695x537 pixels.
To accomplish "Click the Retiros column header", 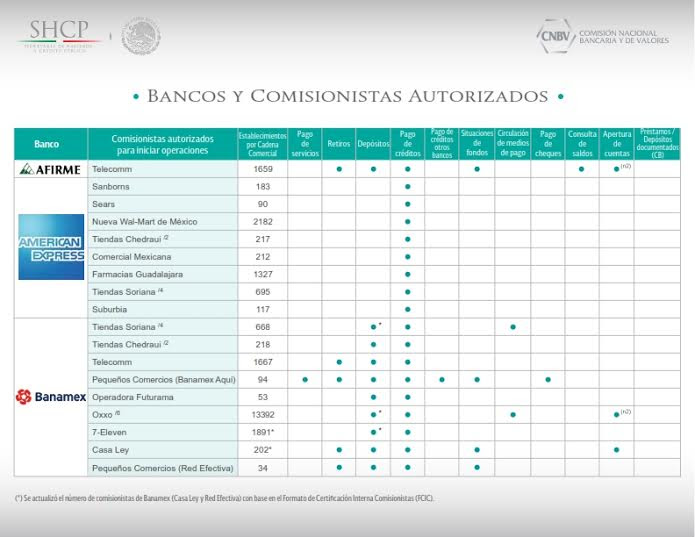I will 339,144.
